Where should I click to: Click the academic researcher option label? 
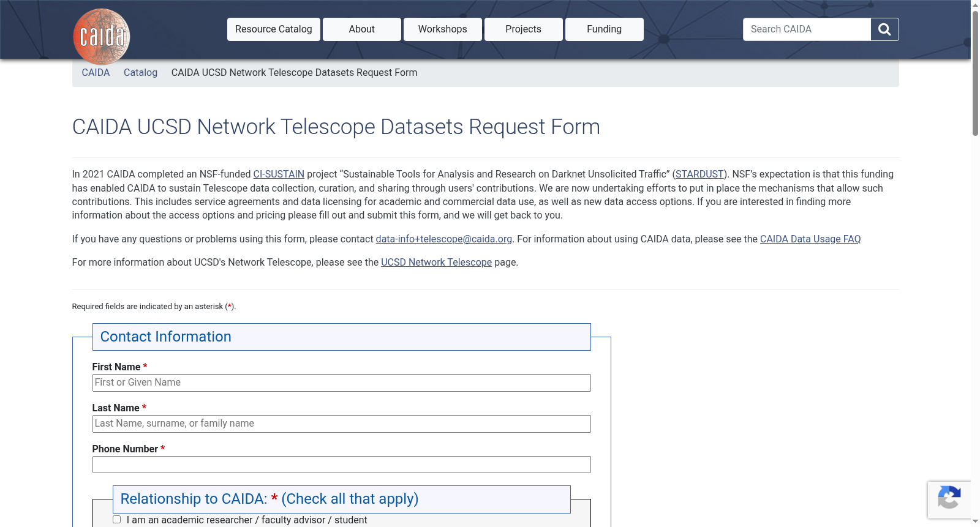[247, 520]
